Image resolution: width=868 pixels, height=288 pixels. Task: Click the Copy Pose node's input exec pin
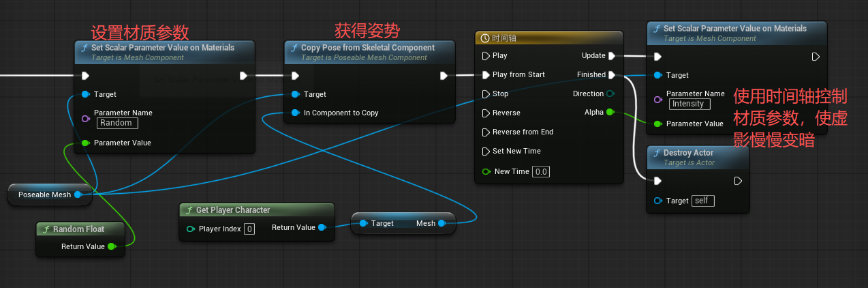(295, 76)
